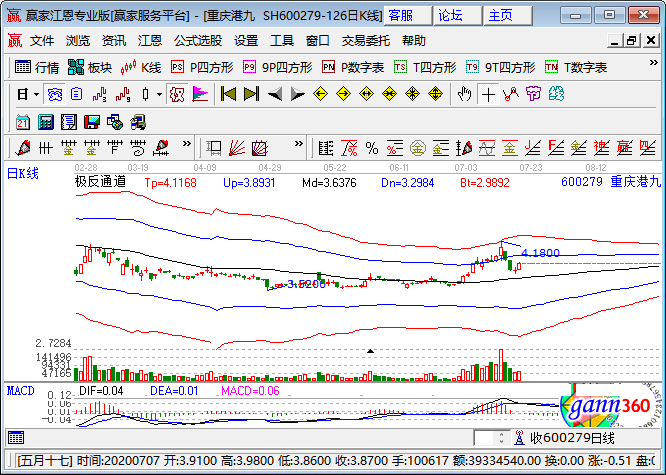Open the 交易委托 menu
666x475 pixels.
tap(366, 41)
